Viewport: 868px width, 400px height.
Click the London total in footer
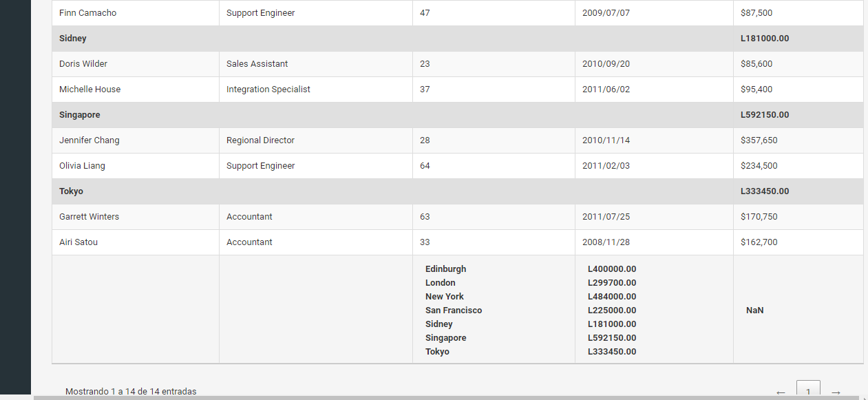pyautogui.click(x=611, y=282)
